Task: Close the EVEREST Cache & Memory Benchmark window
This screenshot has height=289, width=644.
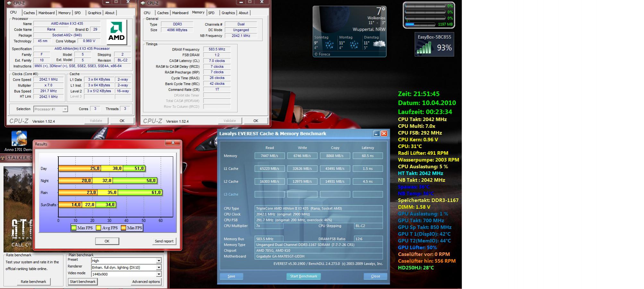Action: (x=384, y=134)
